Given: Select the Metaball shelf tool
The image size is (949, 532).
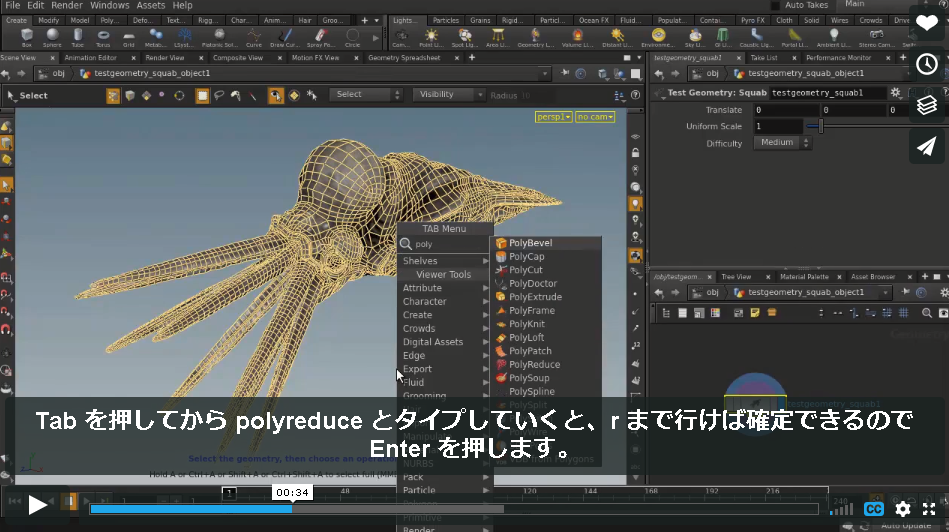Looking at the screenshot, I should [x=156, y=38].
